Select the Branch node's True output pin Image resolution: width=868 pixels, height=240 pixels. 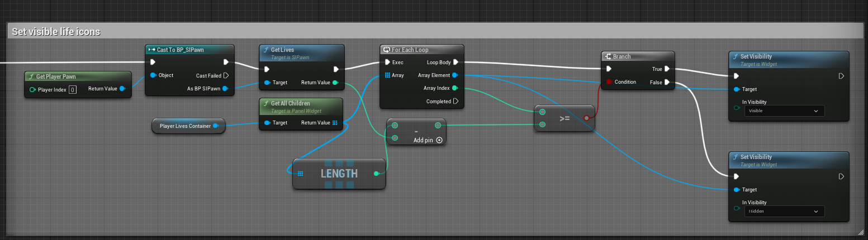[x=667, y=69]
